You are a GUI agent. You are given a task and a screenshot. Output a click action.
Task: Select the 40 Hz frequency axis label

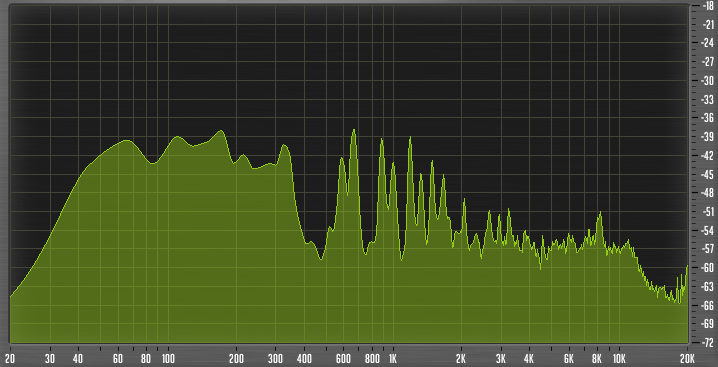point(78,358)
